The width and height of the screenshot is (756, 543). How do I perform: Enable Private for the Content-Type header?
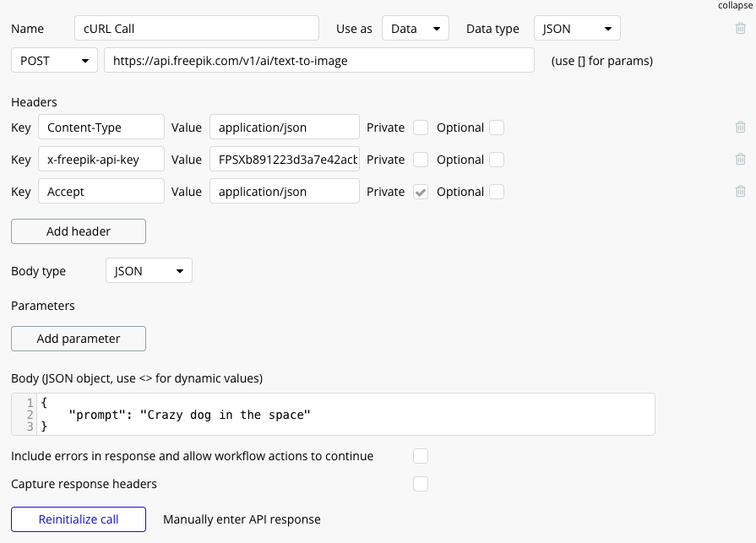420,127
